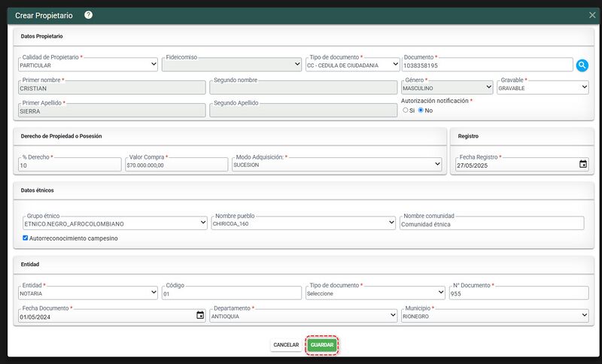This screenshot has height=364, width=602.
Task: Click the Primer Apellido field
Action: [x=111, y=111]
